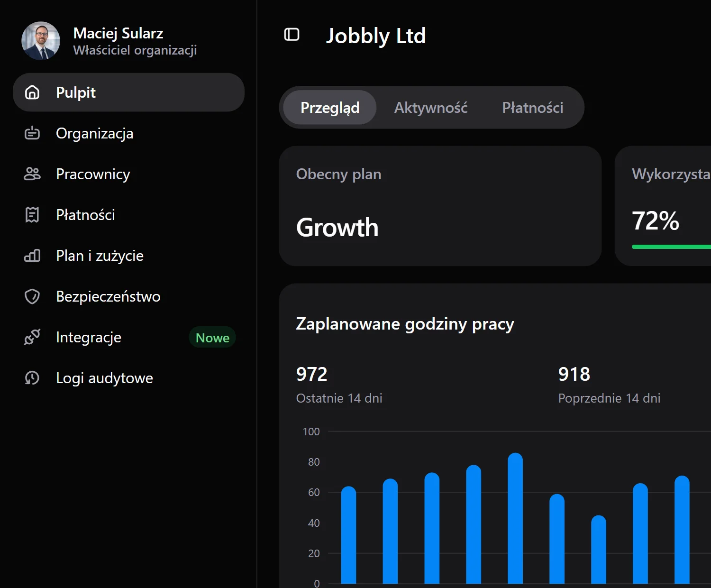Click the Plan i zużycie chart icon

point(32,256)
